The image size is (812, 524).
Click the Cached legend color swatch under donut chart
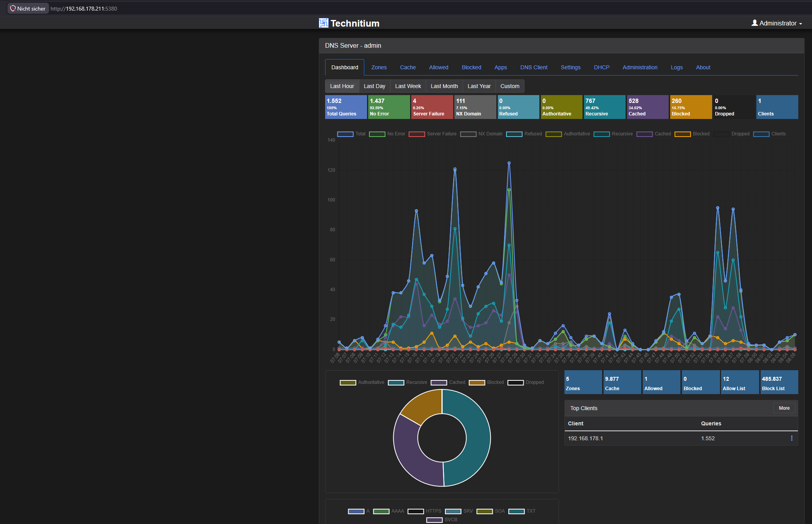[439, 382]
